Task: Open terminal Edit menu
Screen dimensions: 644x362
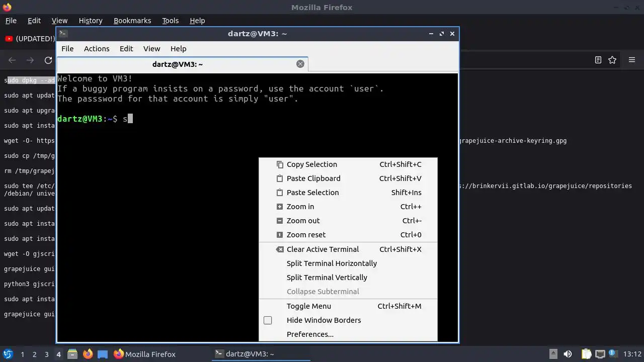Action: (126, 49)
